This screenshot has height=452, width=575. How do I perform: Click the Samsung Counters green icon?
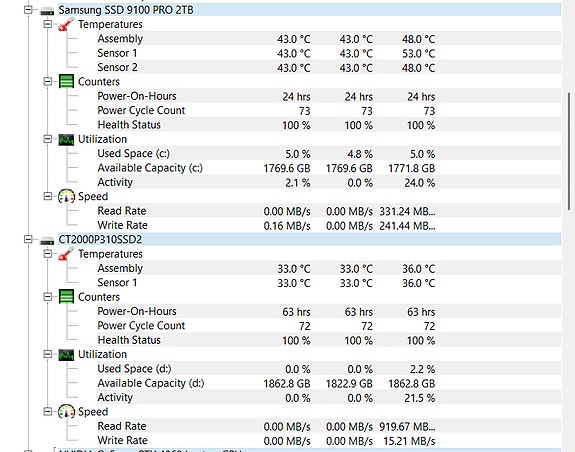[66, 81]
